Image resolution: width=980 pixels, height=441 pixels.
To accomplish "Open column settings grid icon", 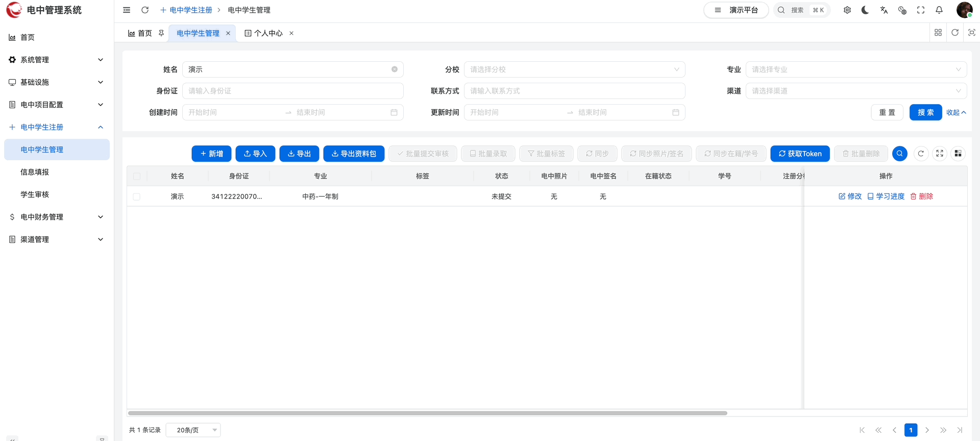I will click(x=958, y=154).
